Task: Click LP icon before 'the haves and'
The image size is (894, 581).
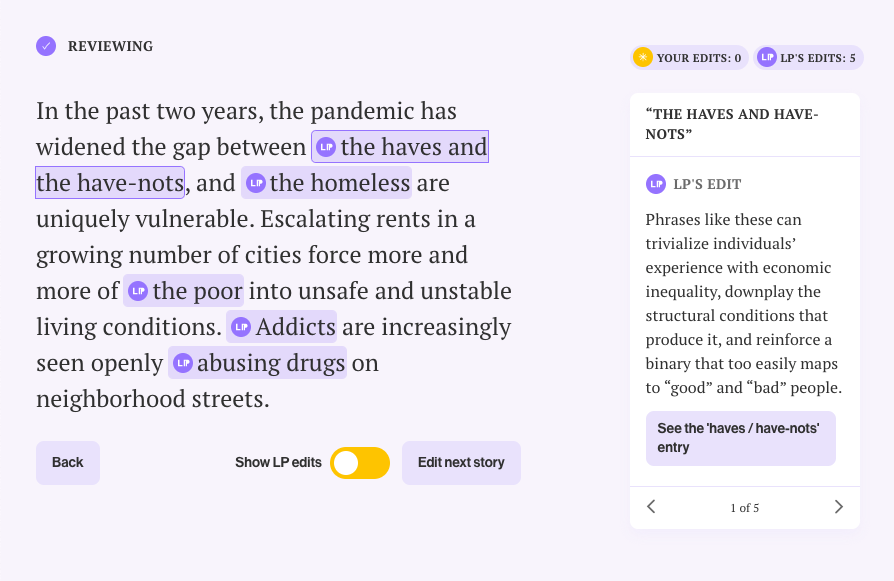Action: click(x=326, y=147)
